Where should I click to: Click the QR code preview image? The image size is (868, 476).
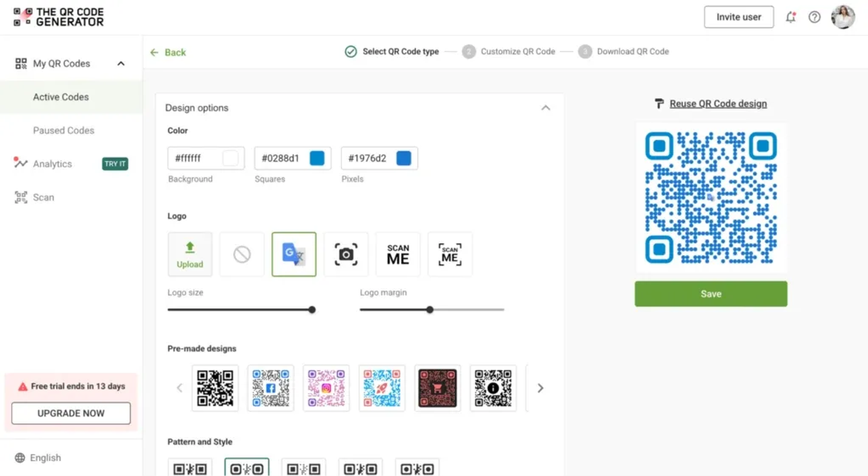711,198
